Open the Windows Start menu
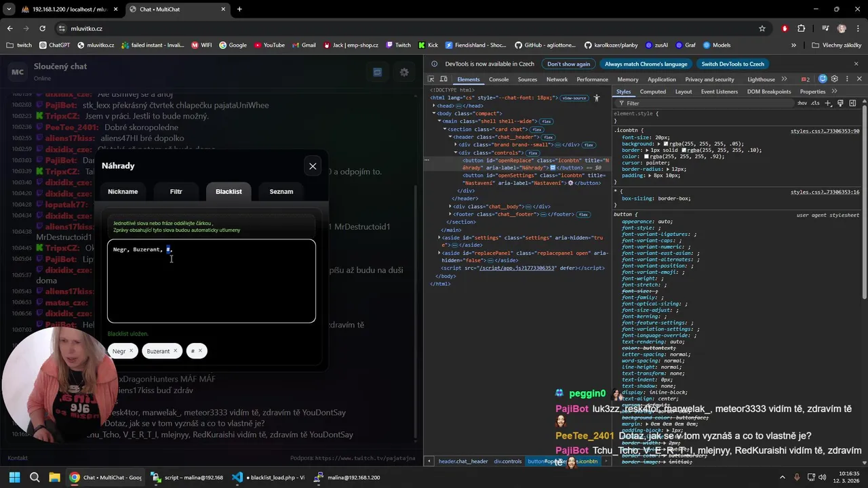Viewport: 868px width, 488px height. [14, 477]
